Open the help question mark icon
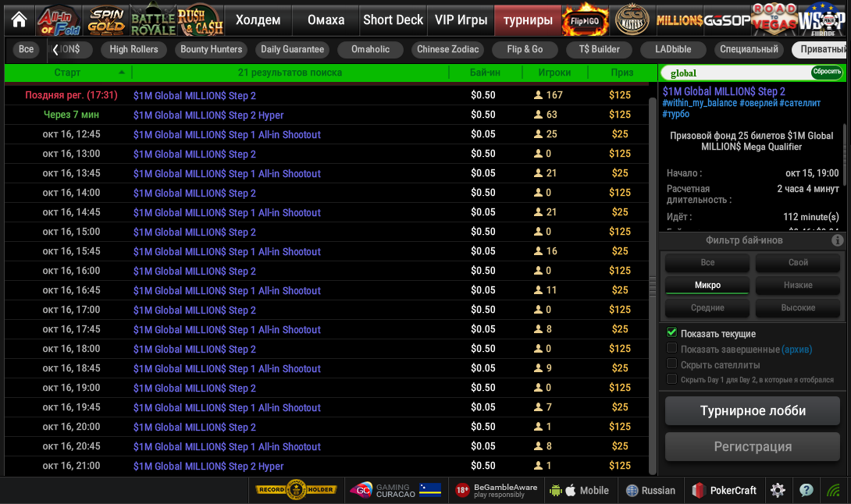Image resolution: width=851 pixels, height=504 pixels. (x=806, y=490)
